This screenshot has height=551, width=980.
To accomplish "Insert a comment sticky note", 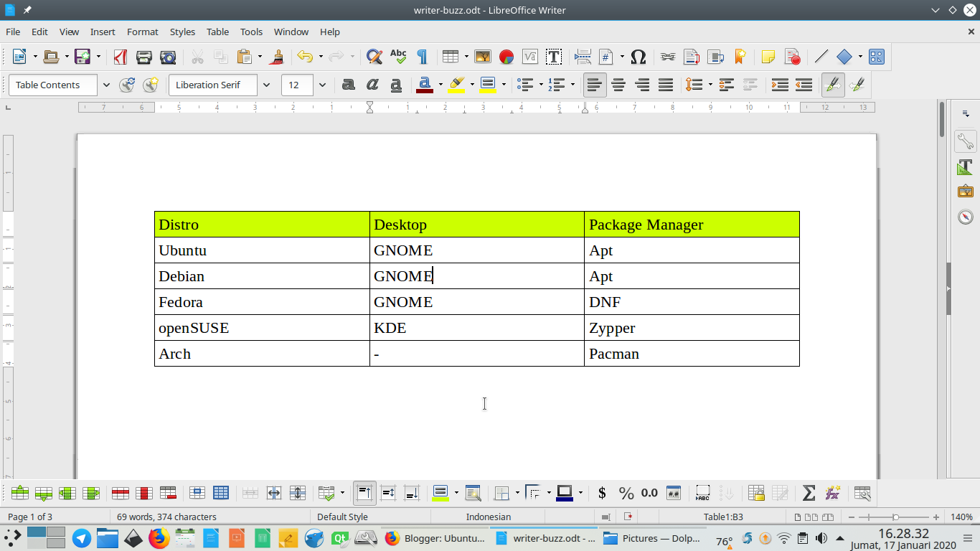I will (768, 57).
